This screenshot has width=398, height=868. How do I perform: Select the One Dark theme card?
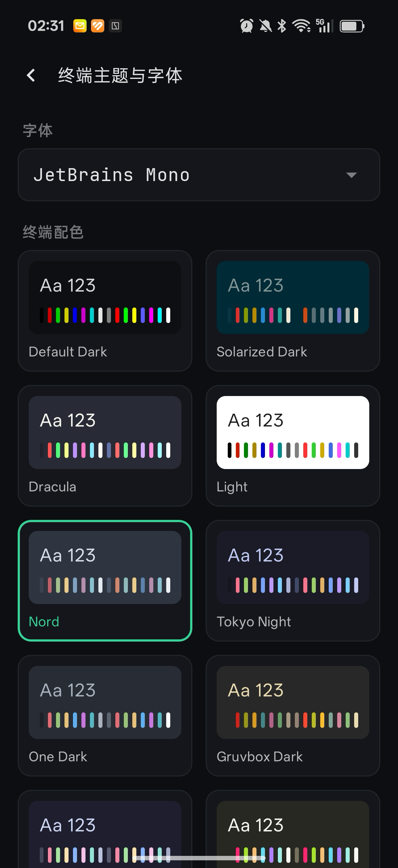(x=105, y=716)
